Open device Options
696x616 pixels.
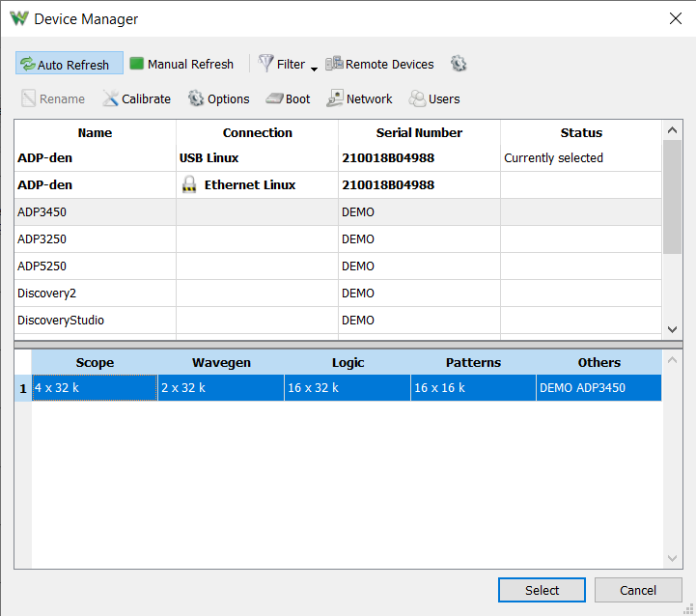pyautogui.click(x=218, y=98)
